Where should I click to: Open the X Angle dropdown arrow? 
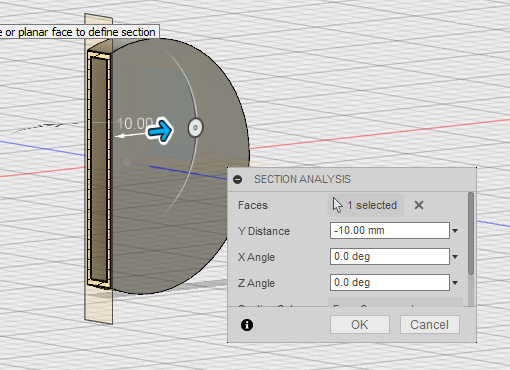point(455,257)
